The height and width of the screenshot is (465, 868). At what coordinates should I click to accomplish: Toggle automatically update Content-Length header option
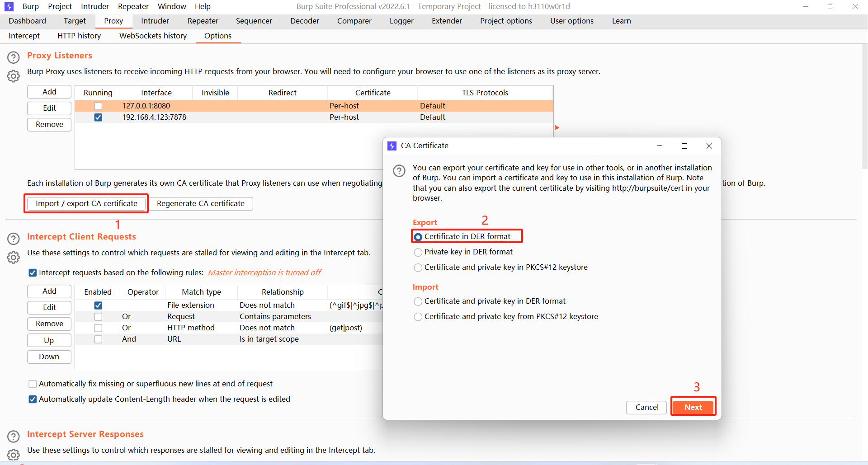click(x=33, y=399)
